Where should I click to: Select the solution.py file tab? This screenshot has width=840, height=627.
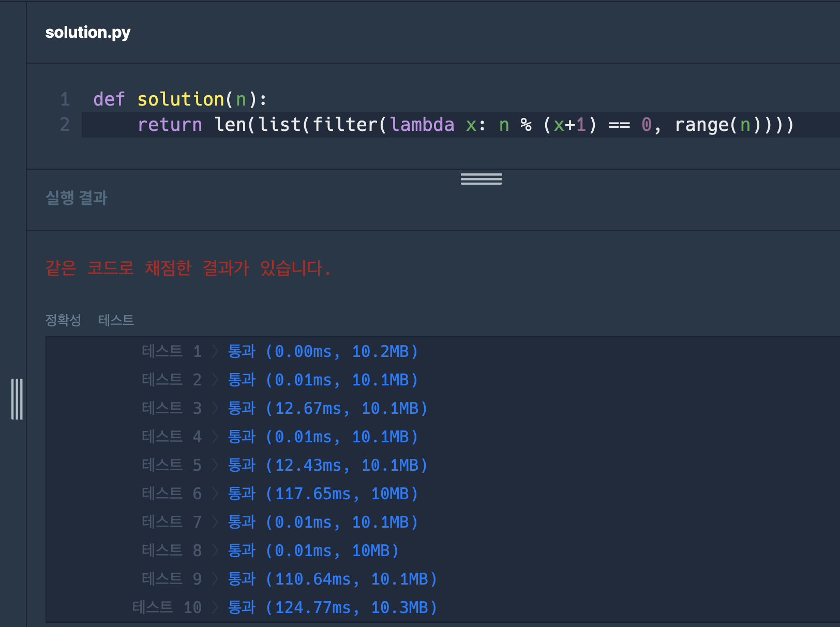click(88, 32)
